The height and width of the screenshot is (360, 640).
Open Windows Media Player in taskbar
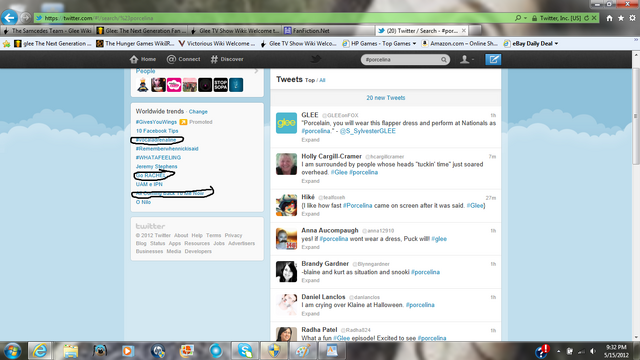128,351
